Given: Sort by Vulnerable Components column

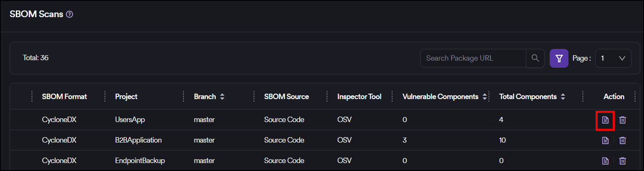Looking at the screenshot, I should pyautogui.click(x=485, y=97).
